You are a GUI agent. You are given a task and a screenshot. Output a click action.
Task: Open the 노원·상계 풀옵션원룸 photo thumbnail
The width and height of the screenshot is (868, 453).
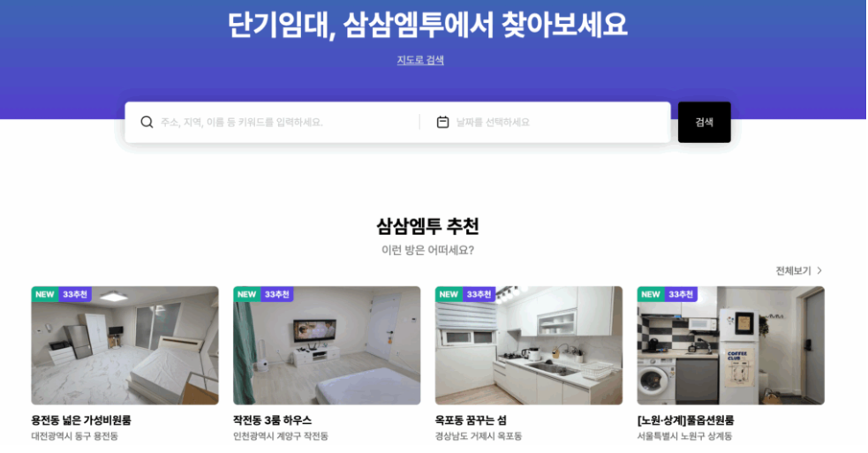[x=731, y=345]
